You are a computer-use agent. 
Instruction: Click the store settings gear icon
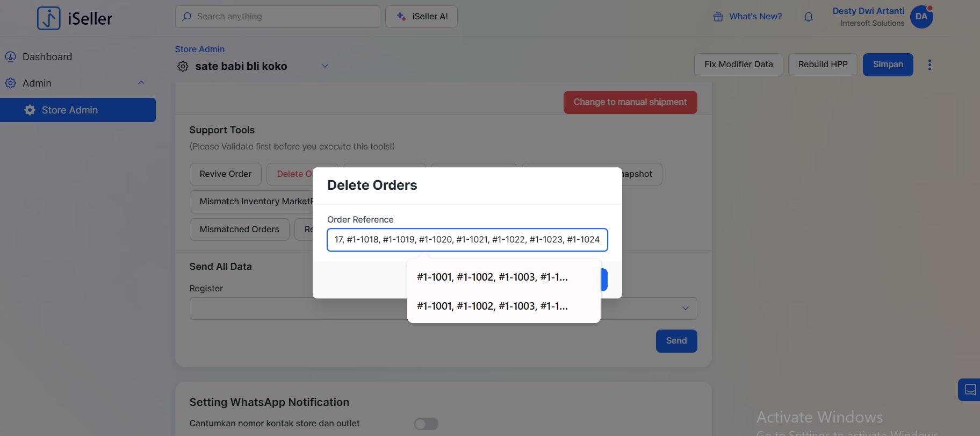(x=183, y=67)
